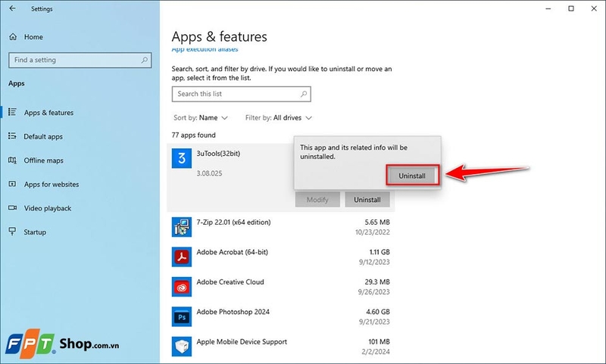Viewport: 606px width, 364px height.
Task: Click the Adobe Acrobat icon
Action: click(182, 257)
